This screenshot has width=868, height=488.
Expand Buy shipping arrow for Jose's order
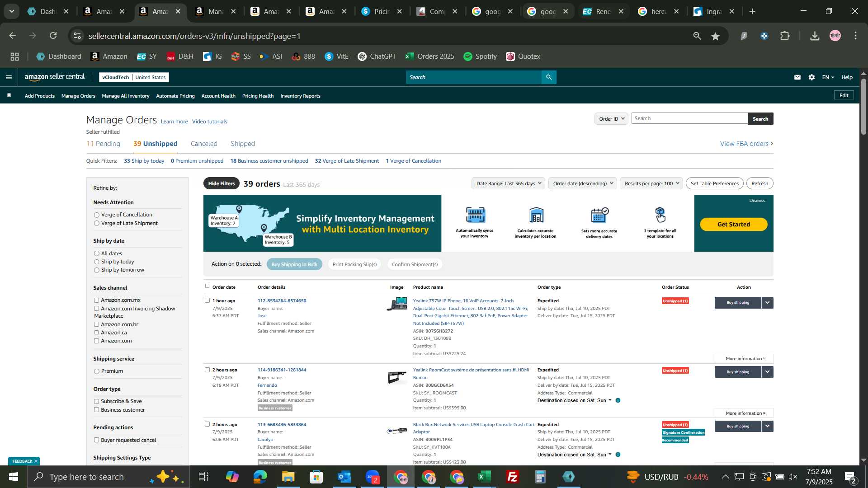click(768, 303)
